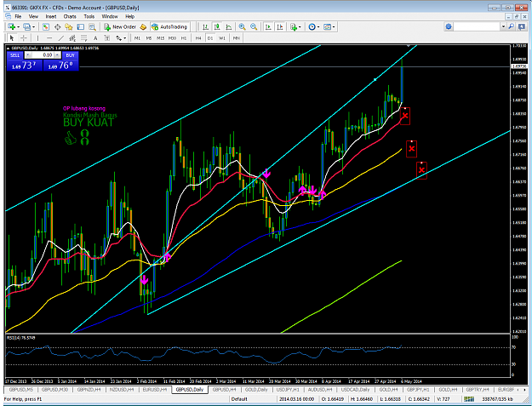Open the Navigator favorites icon
Image resolution: width=532 pixels, height=406 pixels.
tap(69, 26)
